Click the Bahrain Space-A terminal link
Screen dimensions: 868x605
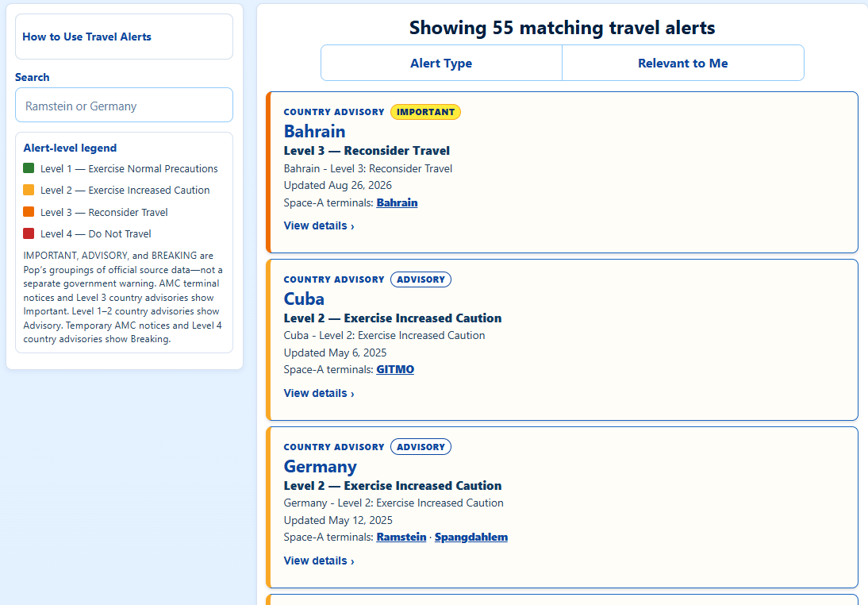tap(397, 202)
